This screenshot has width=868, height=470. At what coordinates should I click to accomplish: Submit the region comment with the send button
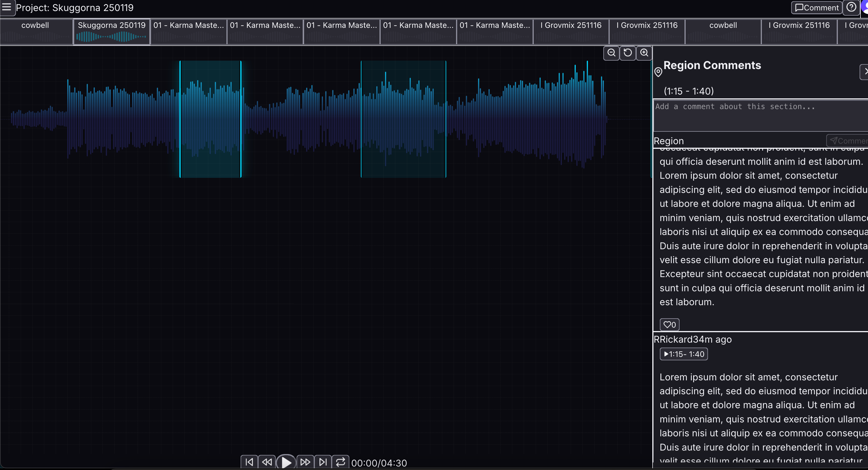(x=847, y=141)
